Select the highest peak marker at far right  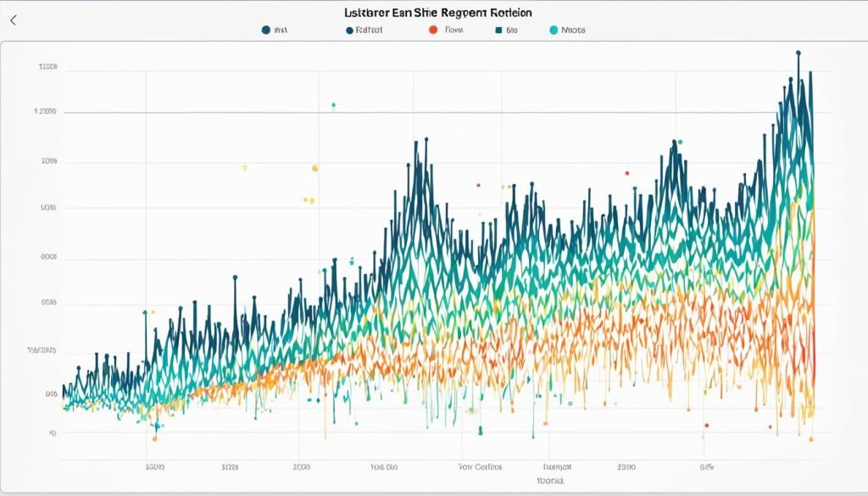click(x=798, y=53)
